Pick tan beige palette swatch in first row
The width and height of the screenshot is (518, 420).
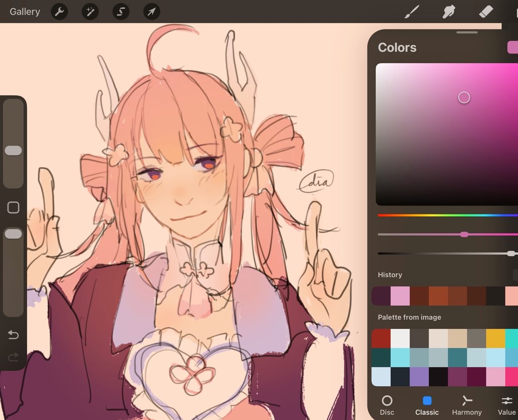[x=457, y=339]
